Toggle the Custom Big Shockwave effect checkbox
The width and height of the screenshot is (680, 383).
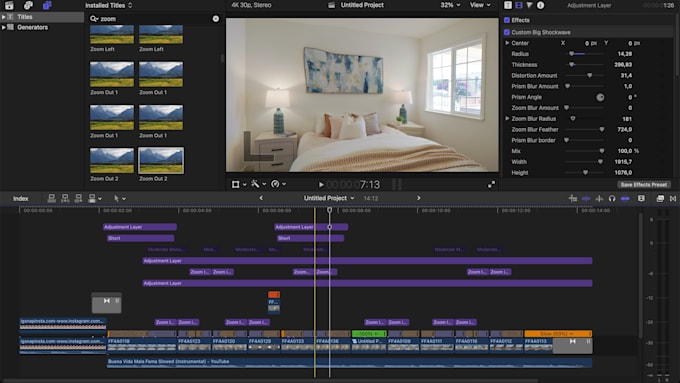click(507, 32)
